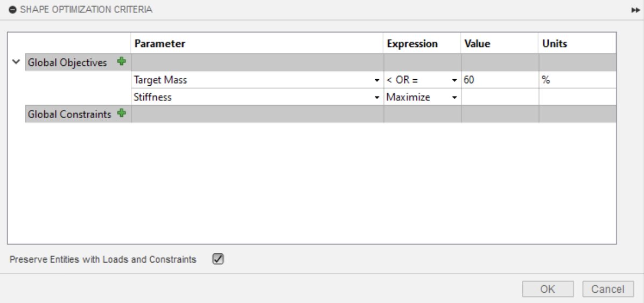Click double-arrow expand icon in header
The image size is (644, 303).
635,10
